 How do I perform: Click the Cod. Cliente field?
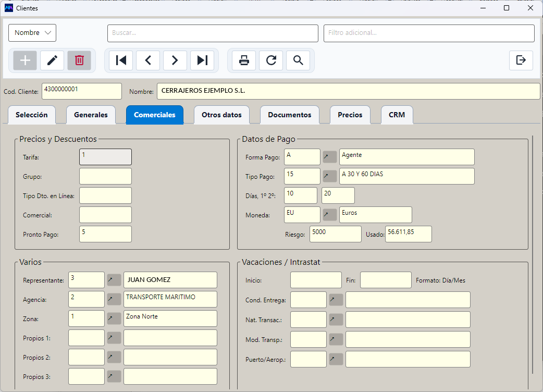click(82, 91)
